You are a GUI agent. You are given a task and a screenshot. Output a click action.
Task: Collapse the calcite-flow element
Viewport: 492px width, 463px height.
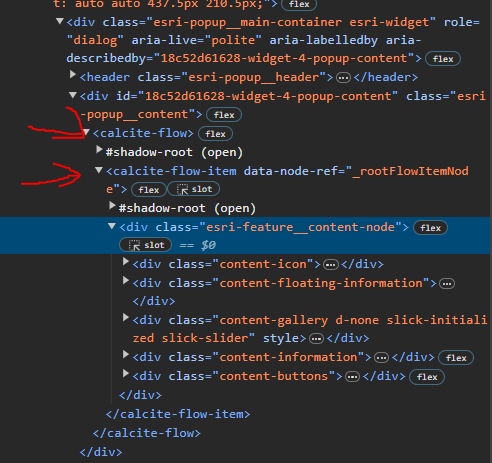point(86,133)
